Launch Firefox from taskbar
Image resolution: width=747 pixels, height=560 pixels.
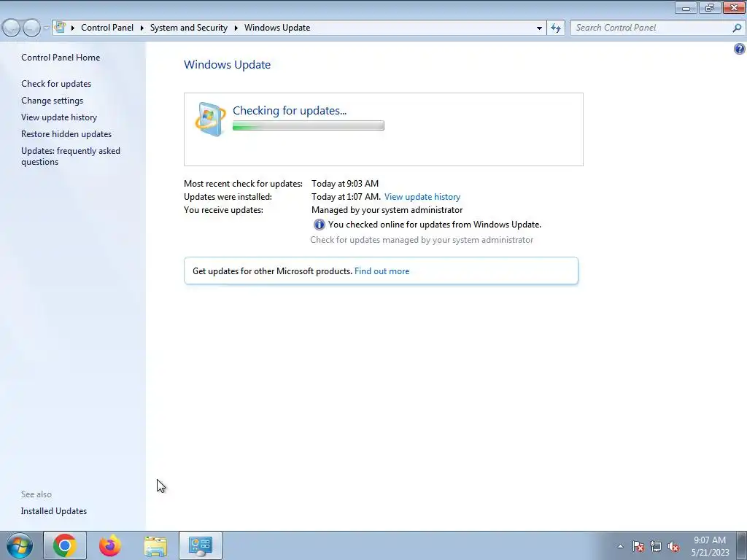110,545
